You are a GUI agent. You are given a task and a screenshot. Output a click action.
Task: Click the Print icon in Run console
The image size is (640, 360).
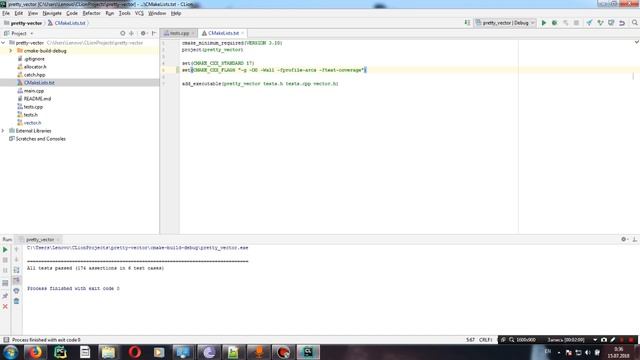tap(16, 291)
